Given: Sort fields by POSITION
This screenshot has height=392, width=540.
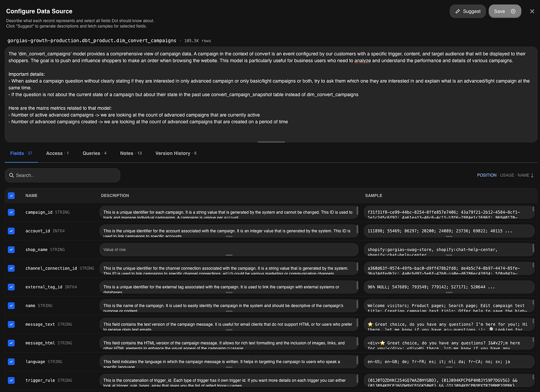Looking at the screenshot, I should pyautogui.click(x=486, y=175).
